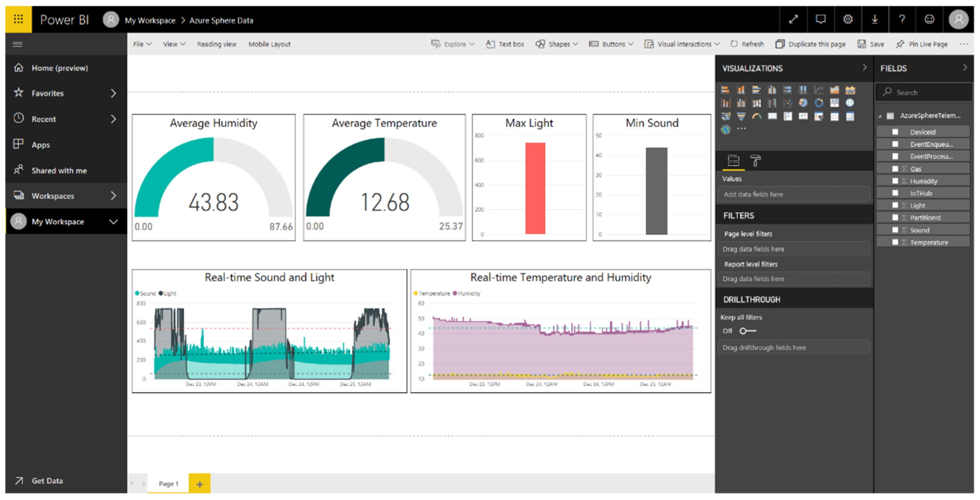Select the donut chart visualization icon

(x=819, y=103)
